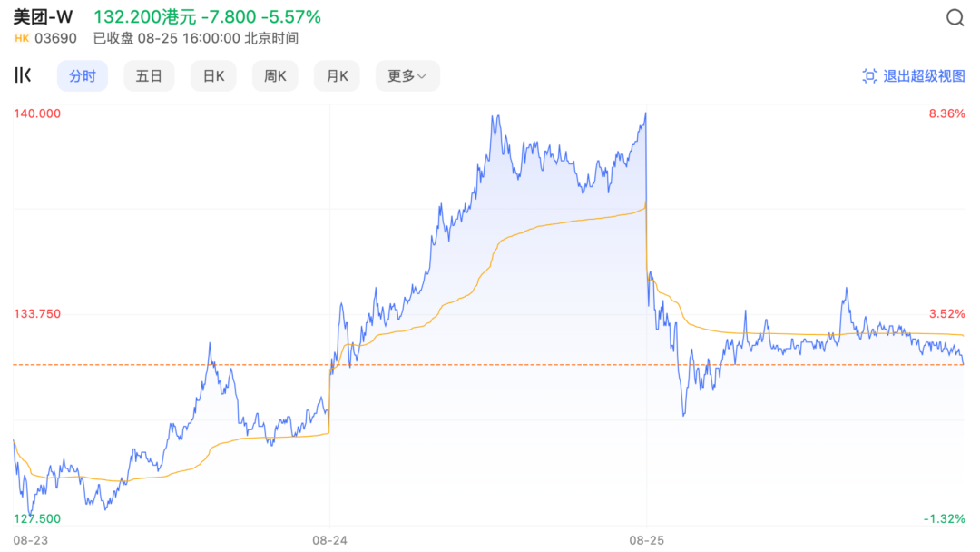Viewport: 980px width, 552px height.
Task: Click the exit super view frame icon
Action: (x=869, y=76)
